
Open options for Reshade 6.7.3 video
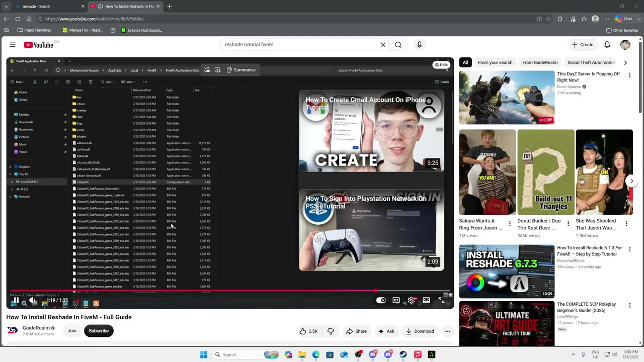[x=629, y=249]
